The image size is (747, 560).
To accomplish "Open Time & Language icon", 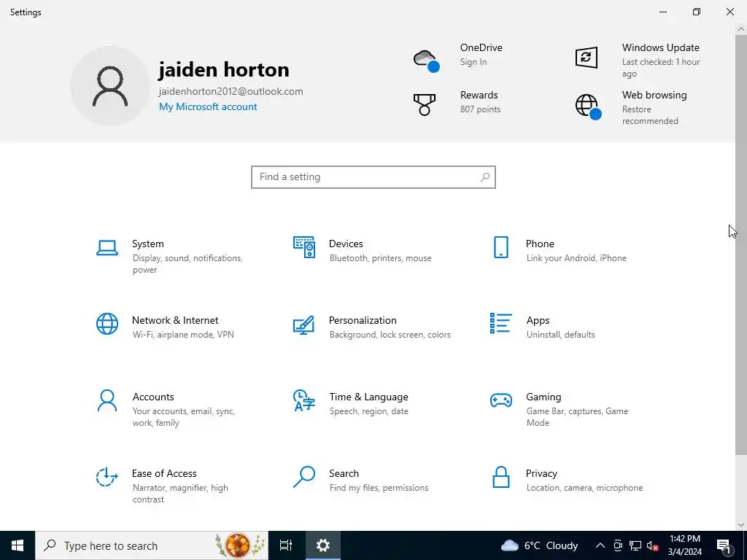I will (x=304, y=400).
